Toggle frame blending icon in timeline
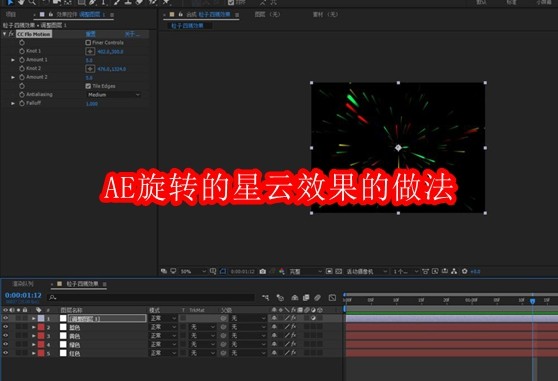The height and width of the screenshot is (381, 558). pyautogui.click(x=306, y=297)
